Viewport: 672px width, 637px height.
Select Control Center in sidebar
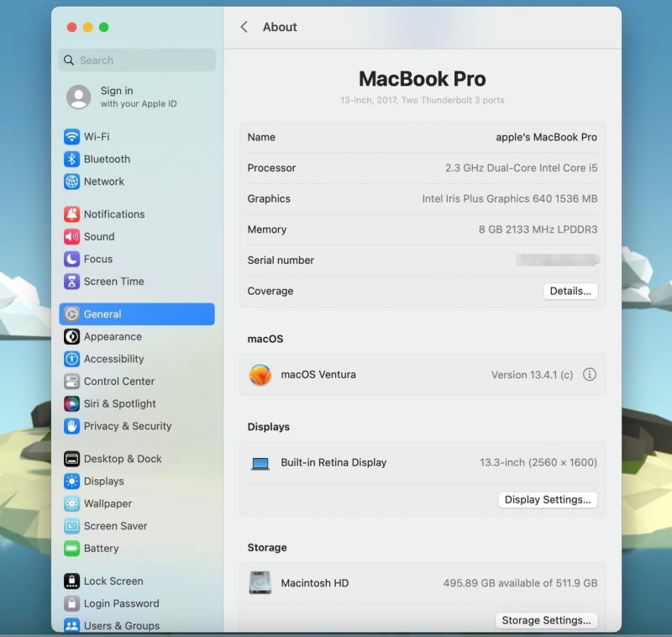point(118,382)
